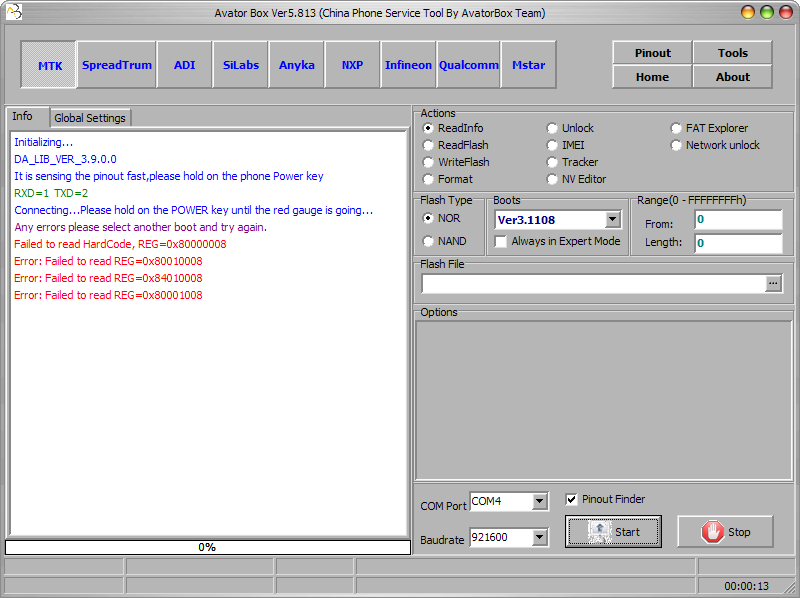
Task: Select the MTK platform tab
Action: pos(49,65)
